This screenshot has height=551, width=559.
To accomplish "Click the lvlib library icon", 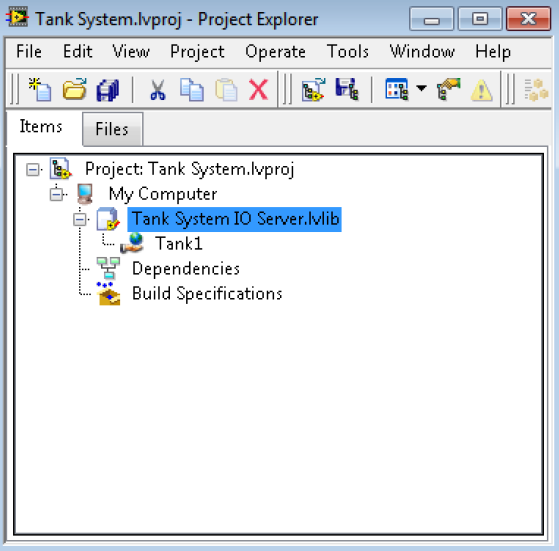I will click(108, 219).
